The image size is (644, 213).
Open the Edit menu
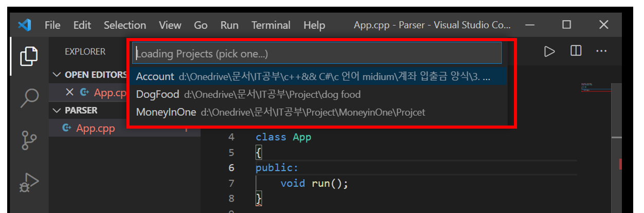[82, 25]
